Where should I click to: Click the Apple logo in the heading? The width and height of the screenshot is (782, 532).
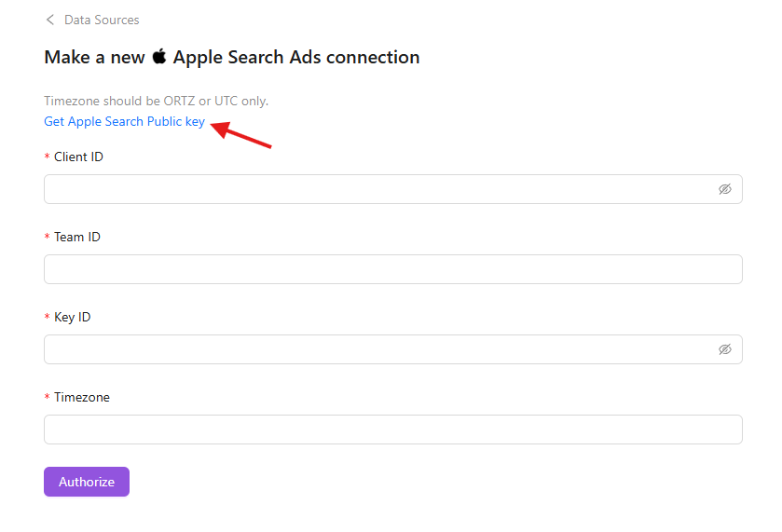tap(159, 56)
